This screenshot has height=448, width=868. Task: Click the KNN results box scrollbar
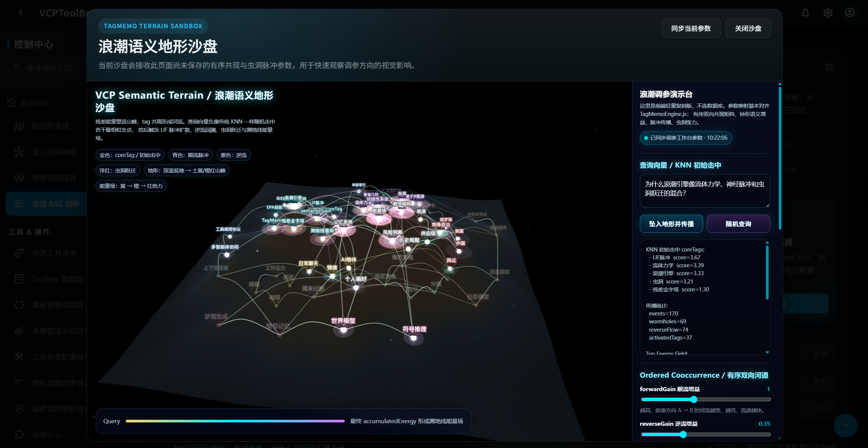pyautogui.click(x=767, y=272)
